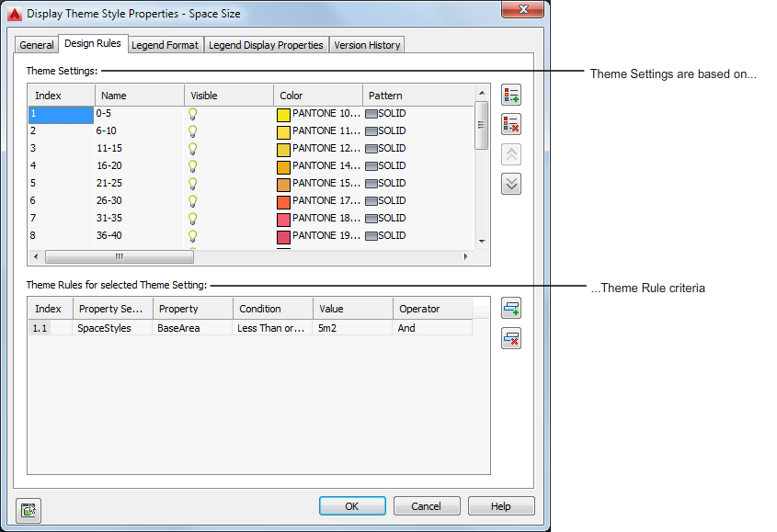Viewport: 777px width, 532px height.
Task: Add a new theme rule icon
Action: pos(511,308)
